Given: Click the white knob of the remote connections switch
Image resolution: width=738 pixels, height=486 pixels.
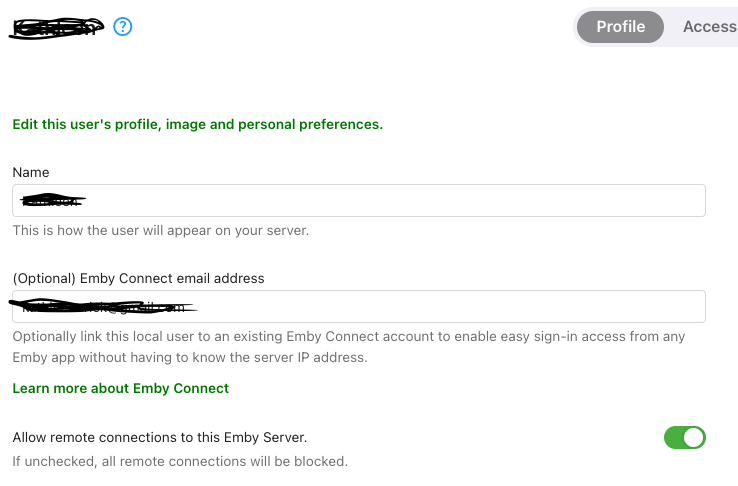Looking at the screenshot, I should (x=694, y=438).
